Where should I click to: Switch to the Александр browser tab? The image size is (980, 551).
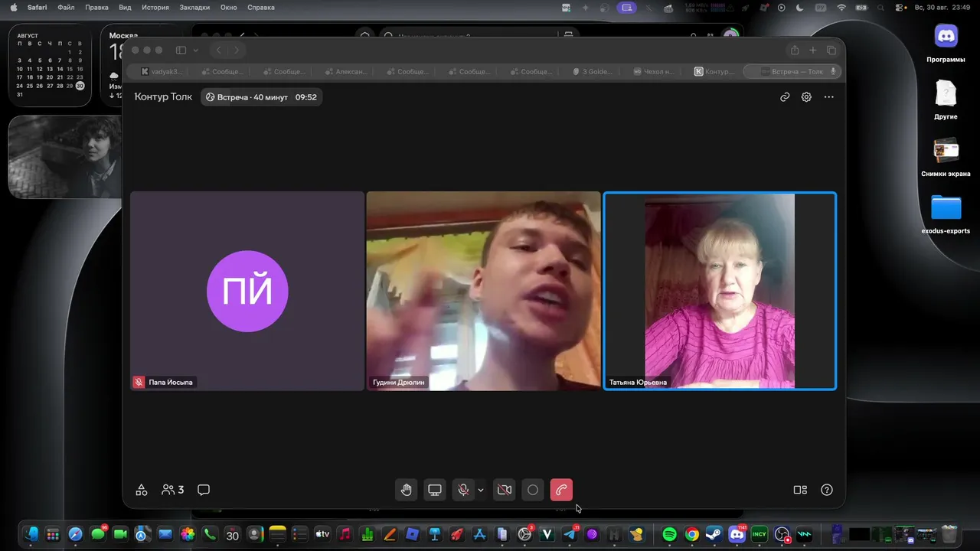347,71
